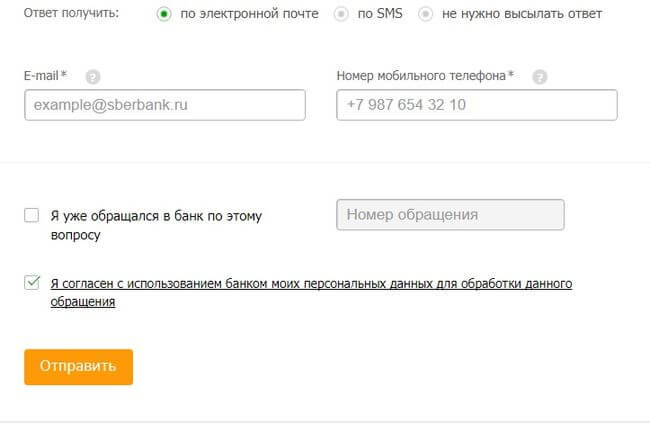Click the required asterisk next to E-mail
The image size is (650, 423).
64,75
